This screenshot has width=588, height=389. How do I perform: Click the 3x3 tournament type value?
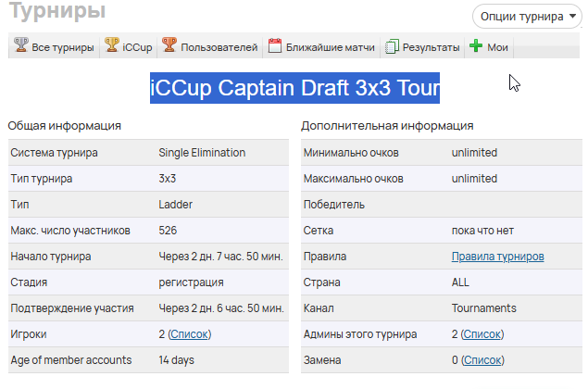(168, 179)
